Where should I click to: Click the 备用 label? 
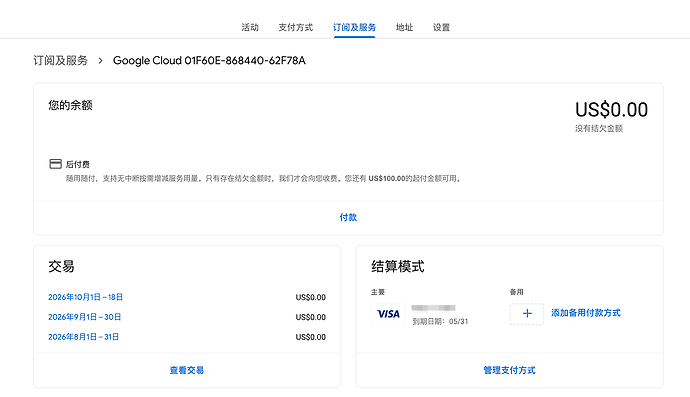517,292
